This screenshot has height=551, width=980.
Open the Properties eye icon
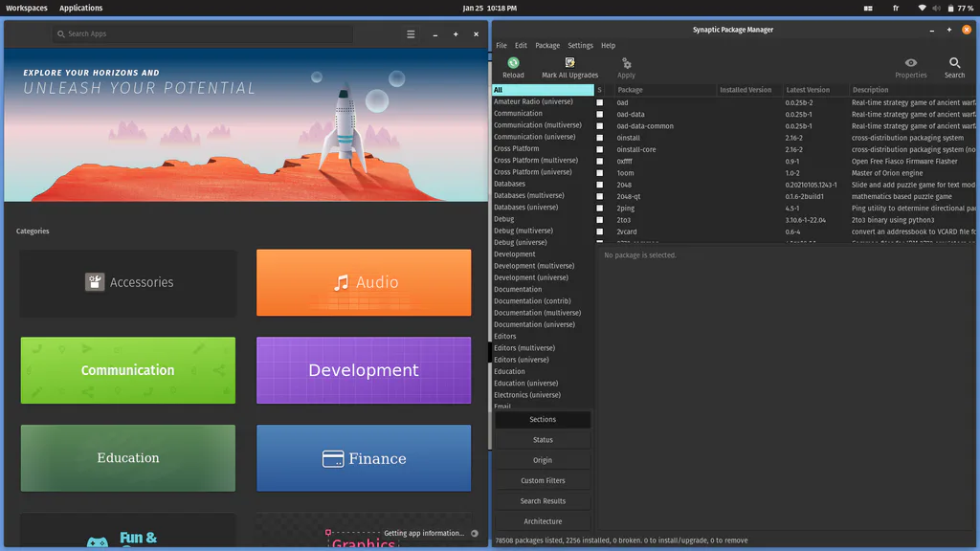911,62
